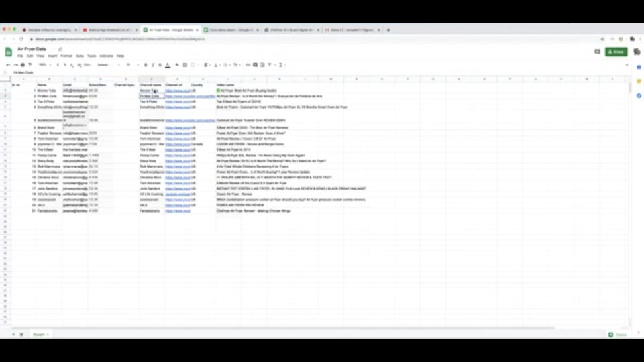Click the Google Sheets home logo
This screenshot has width=644, height=362.
pyautogui.click(x=9, y=52)
